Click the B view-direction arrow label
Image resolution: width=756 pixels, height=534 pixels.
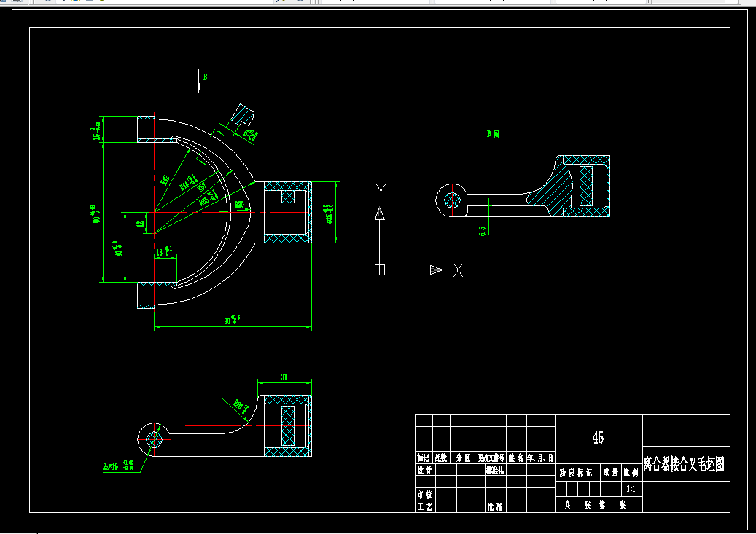(x=205, y=76)
